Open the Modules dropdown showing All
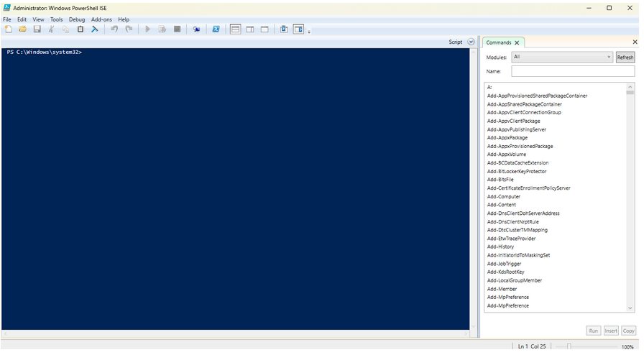 [x=562, y=57]
